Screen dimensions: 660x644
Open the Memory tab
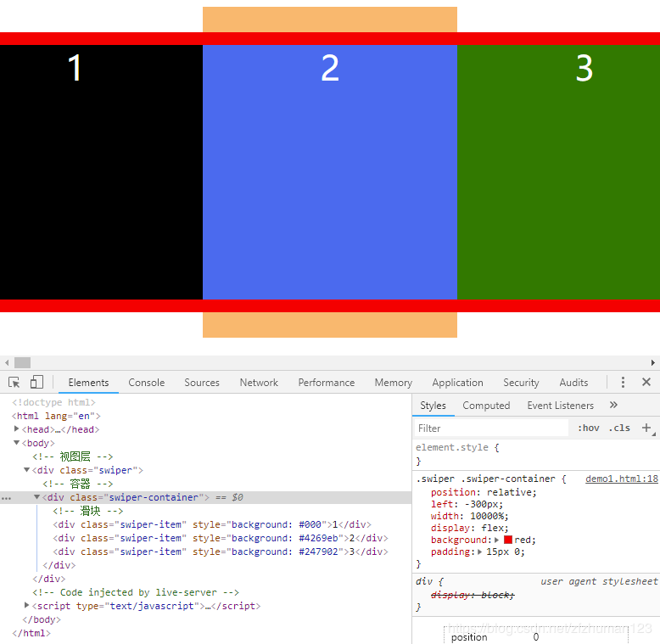[393, 382]
